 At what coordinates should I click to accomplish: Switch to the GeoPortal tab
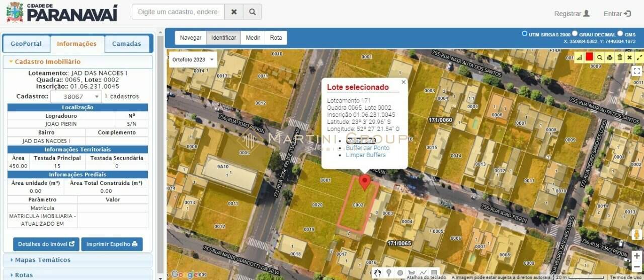(x=26, y=44)
